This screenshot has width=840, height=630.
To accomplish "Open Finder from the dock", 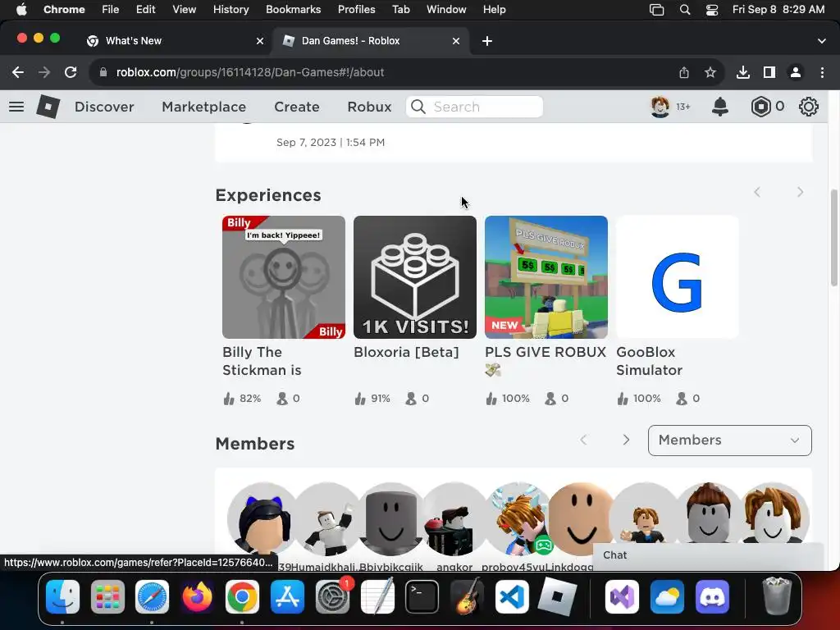I will [62, 596].
